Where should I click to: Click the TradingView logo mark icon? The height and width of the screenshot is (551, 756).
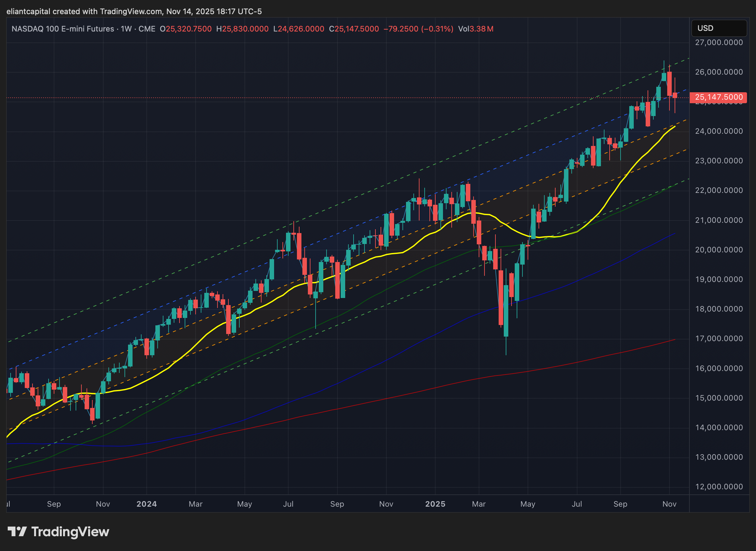17,531
